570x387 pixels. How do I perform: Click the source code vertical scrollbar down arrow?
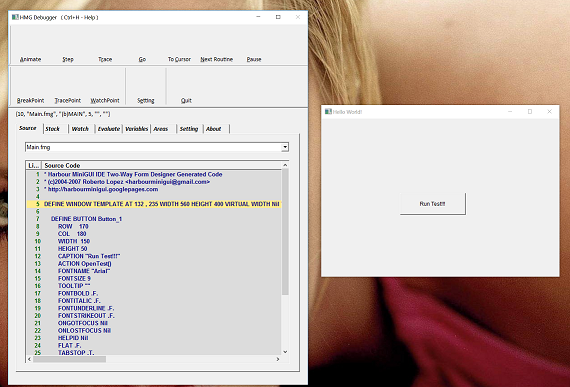285,352
